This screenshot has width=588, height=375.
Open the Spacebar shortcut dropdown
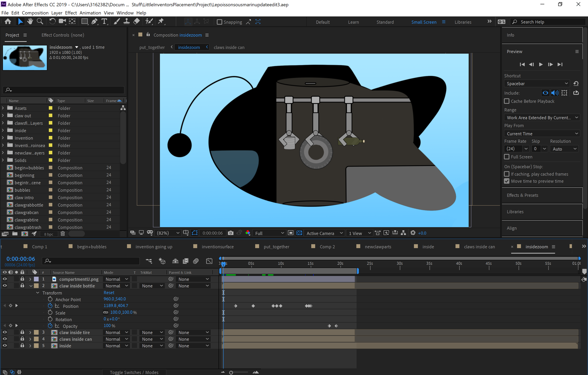[537, 83]
